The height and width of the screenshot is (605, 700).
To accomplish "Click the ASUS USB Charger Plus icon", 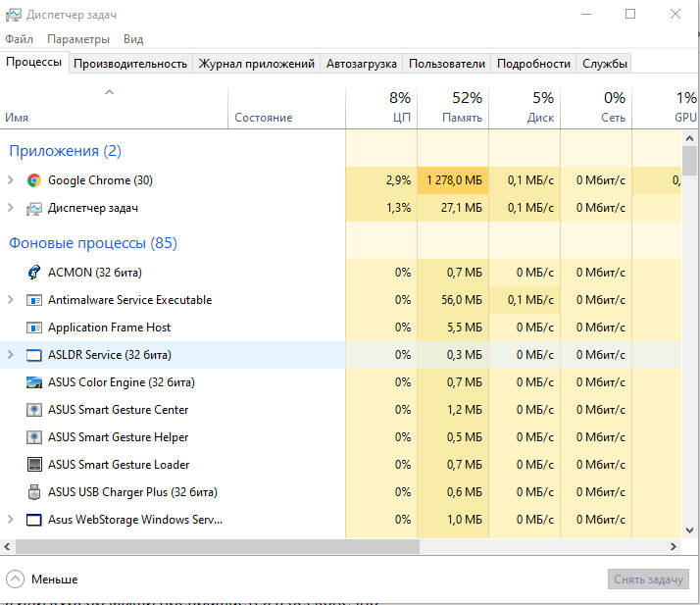I will tap(34, 492).
